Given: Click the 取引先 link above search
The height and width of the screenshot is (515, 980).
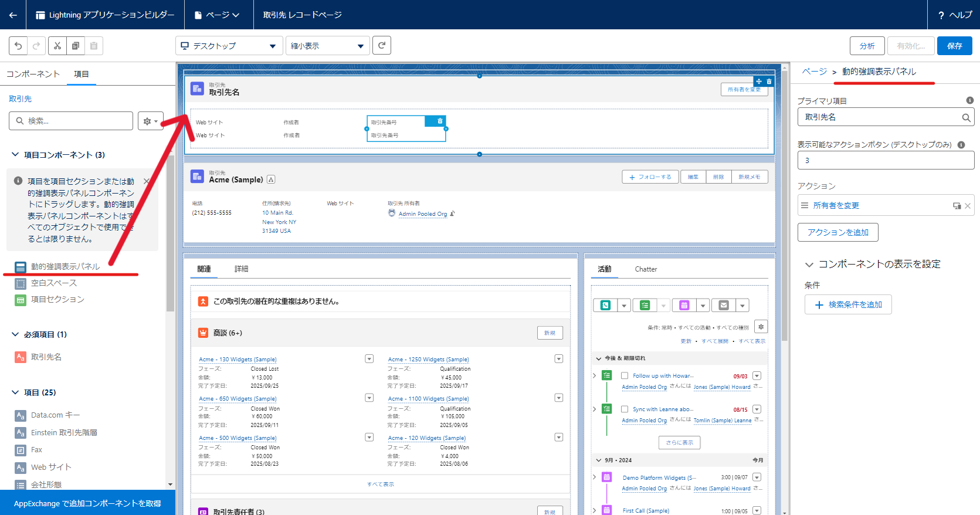Looking at the screenshot, I should (x=21, y=99).
